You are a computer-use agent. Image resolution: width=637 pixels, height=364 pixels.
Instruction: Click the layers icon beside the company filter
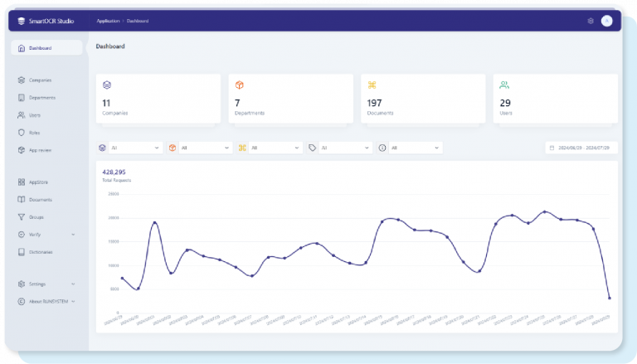click(102, 148)
